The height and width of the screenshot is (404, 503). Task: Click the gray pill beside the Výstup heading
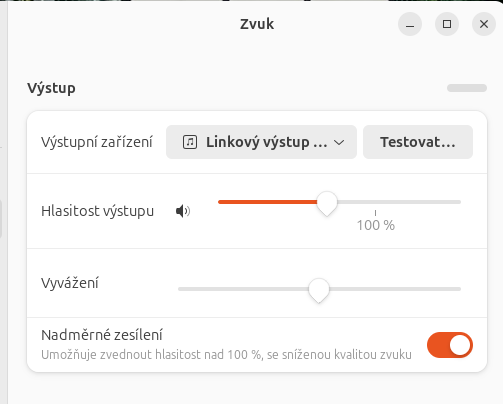tap(467, 88)
